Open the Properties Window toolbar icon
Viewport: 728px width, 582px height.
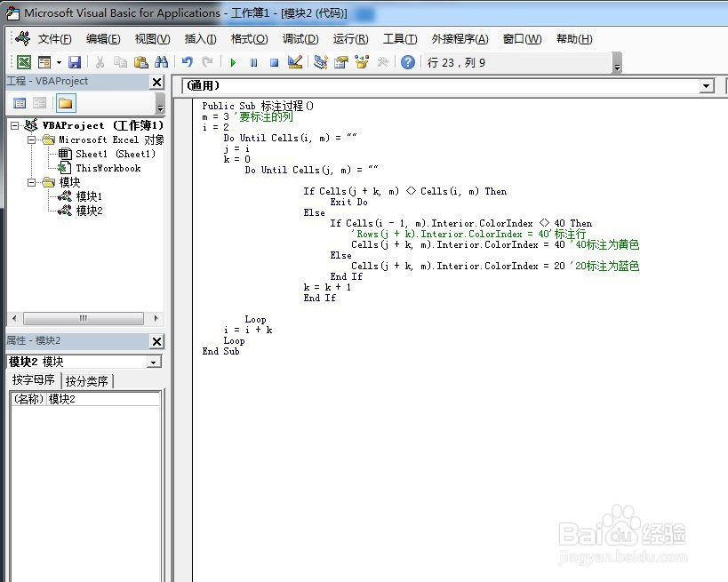341,62
